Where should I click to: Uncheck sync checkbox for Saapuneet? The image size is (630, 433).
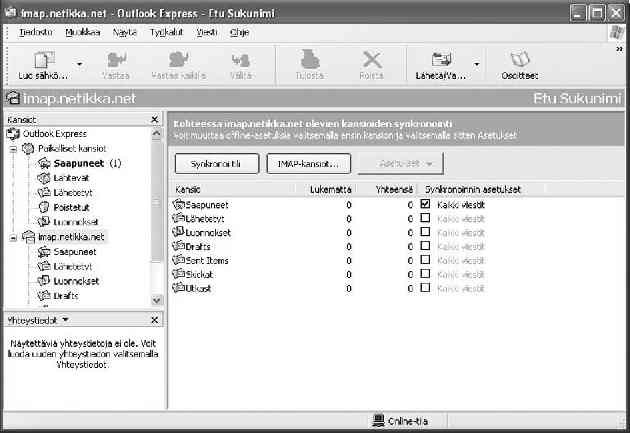425,204
